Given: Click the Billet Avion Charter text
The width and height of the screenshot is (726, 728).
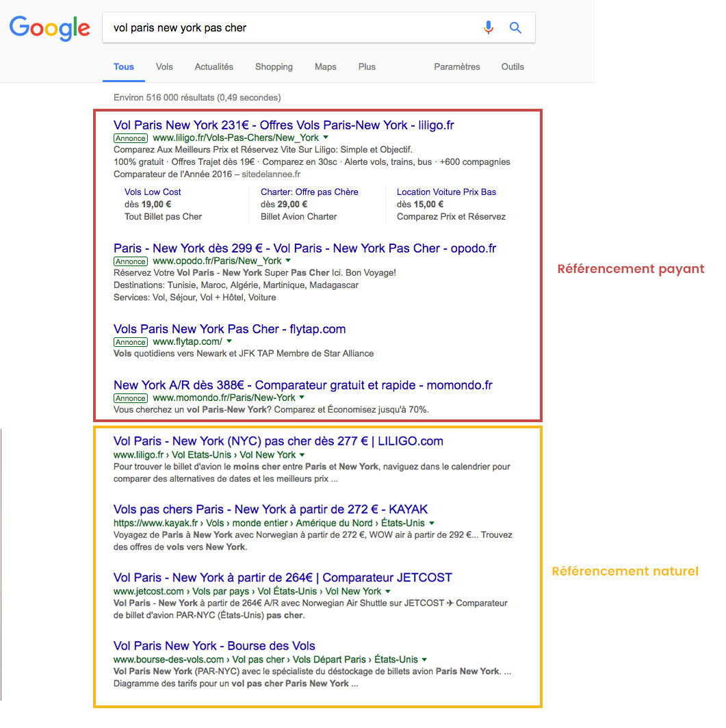Looking at the screenshot, I should [x=298, y=217].
